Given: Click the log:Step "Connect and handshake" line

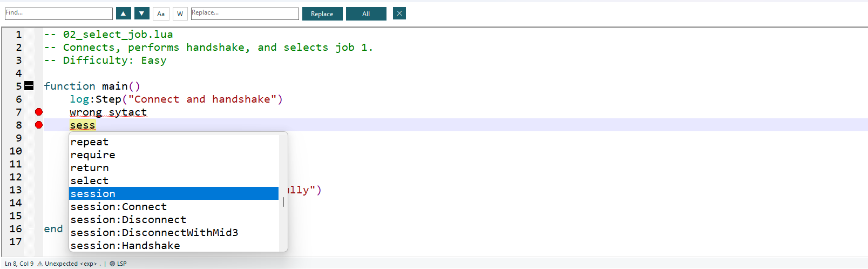Looking at the screenshot, I should coord(176,99).
